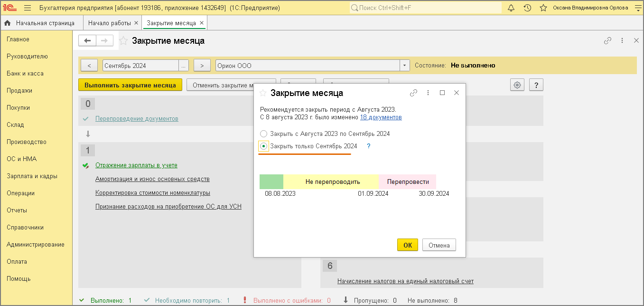The image size is (644, 306).
Task: Click Выполнить закрытие месяца button
Action: pos(130,85)
